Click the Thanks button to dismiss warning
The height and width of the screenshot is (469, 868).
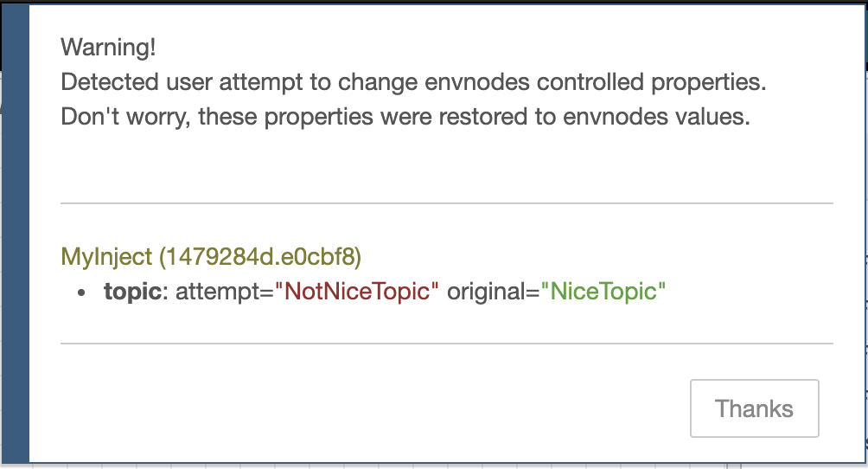pyautogui.click(x=754, y=408)
